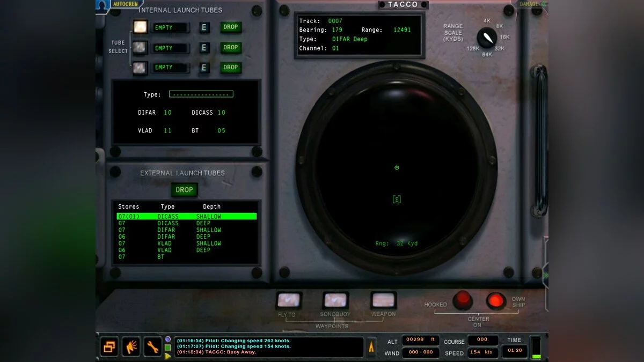This screenshot has width=644, height=362.
Task: Open the crew portrait icon beside AUTOCREW
Action: pyautogui.click(x=101, y=6)
